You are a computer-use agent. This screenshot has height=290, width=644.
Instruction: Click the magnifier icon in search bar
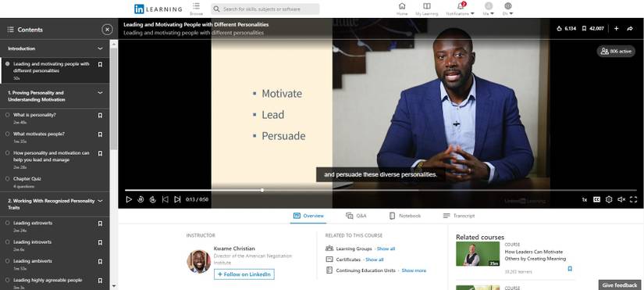pos(216,9)
